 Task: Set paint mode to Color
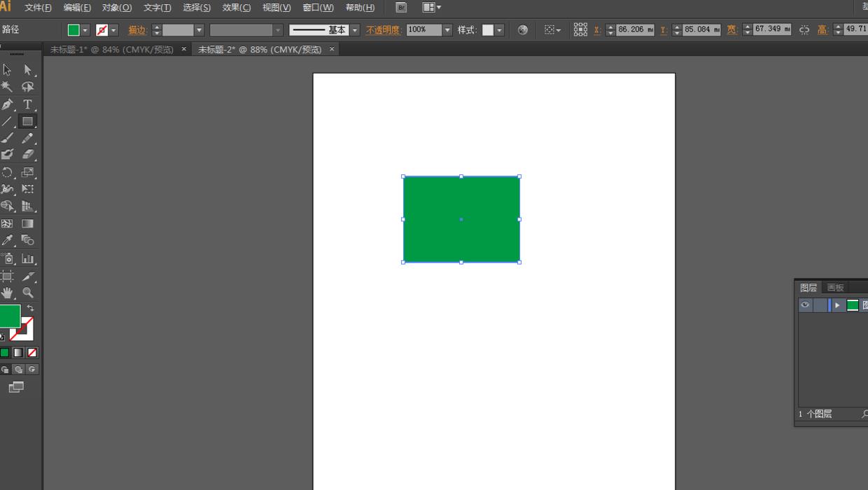[4, 353]
